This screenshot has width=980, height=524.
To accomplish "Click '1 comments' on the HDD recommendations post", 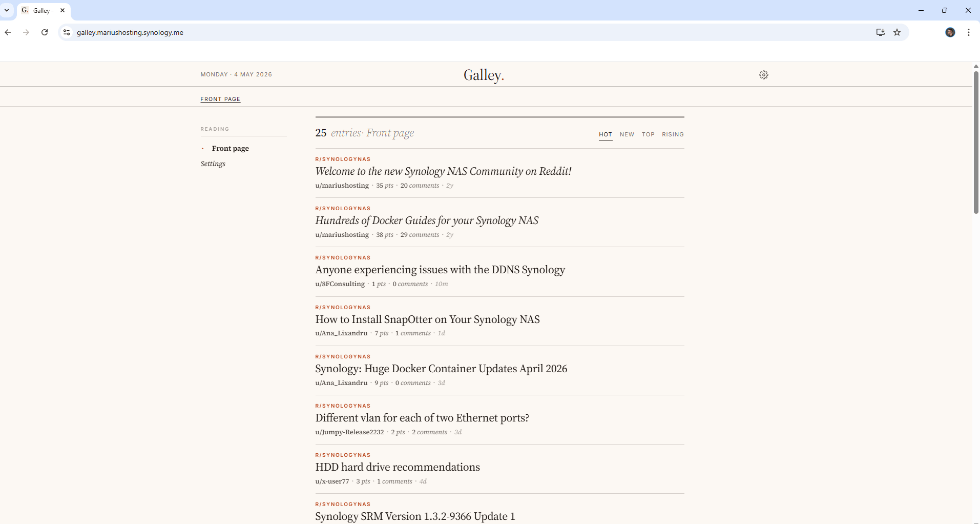I will (x=394, y=481).
